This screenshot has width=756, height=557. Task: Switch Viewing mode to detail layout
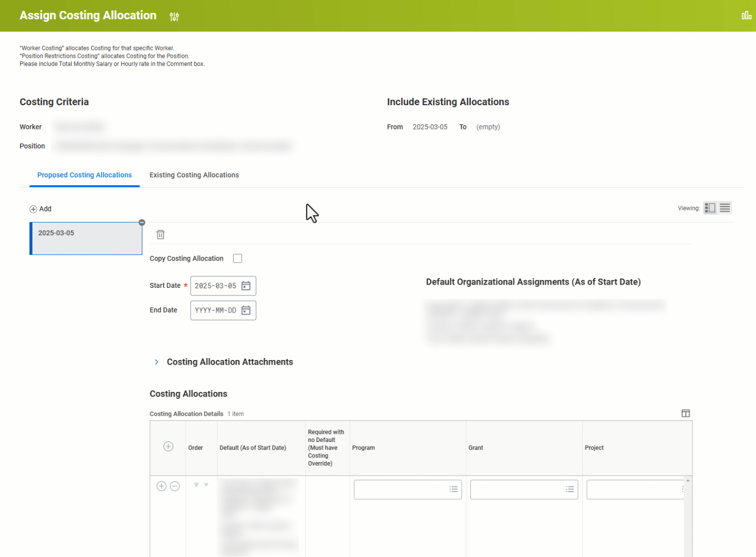[710, 207]
